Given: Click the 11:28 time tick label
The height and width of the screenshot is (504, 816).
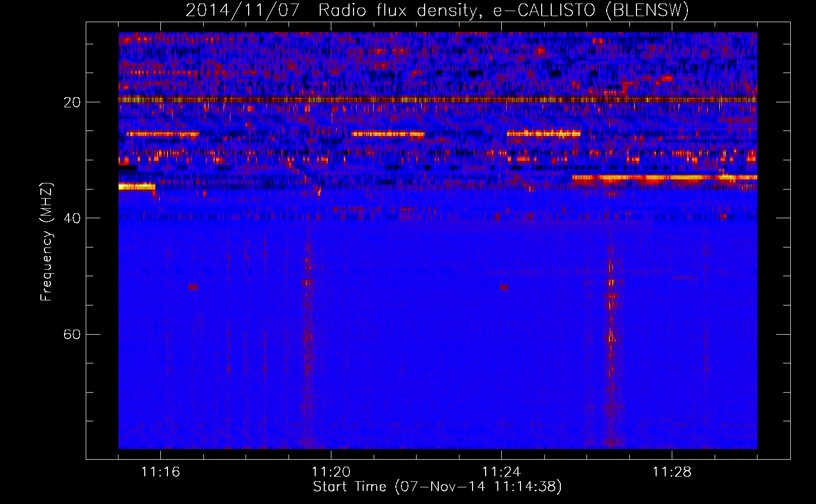Looking at the screenshot, I should (x=672, y=472).
